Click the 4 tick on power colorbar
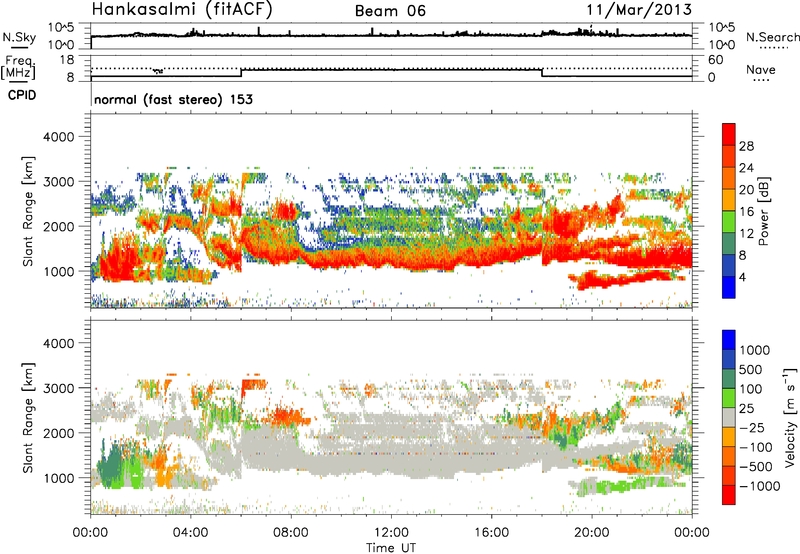This screenshot has width=800, height=554. click(742, 277)
